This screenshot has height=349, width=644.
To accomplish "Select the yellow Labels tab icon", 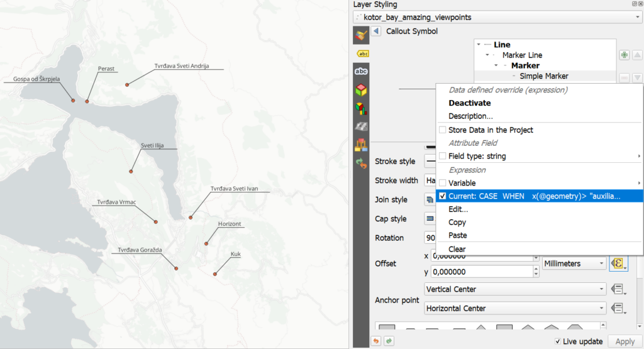I will [363, 54].
